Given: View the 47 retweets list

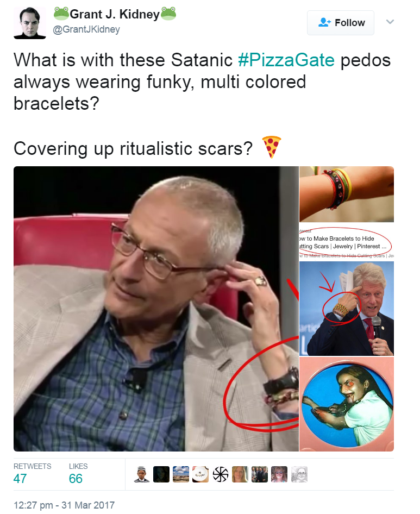Looking at the screenshot, I should pos(32,474).
